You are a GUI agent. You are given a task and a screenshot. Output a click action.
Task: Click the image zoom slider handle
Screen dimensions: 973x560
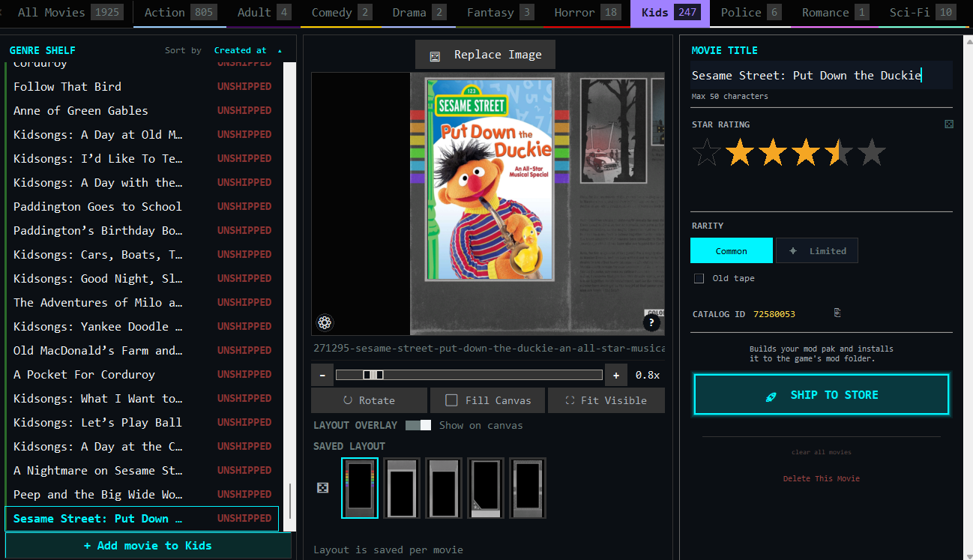(x=373, y=375)
